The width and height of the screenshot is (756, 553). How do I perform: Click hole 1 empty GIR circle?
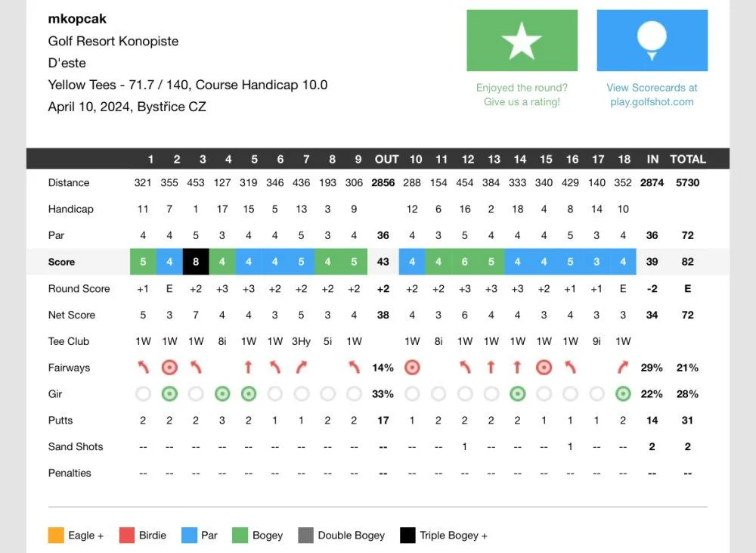143,394
